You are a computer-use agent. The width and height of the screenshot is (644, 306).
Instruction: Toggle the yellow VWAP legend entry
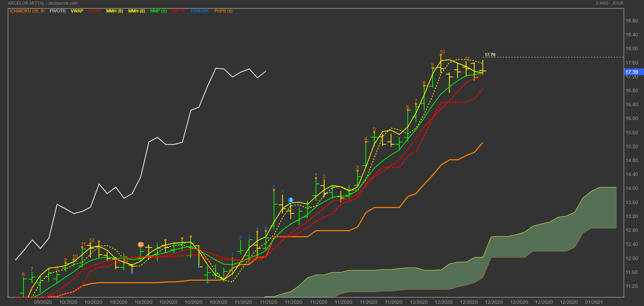(77, 11)
